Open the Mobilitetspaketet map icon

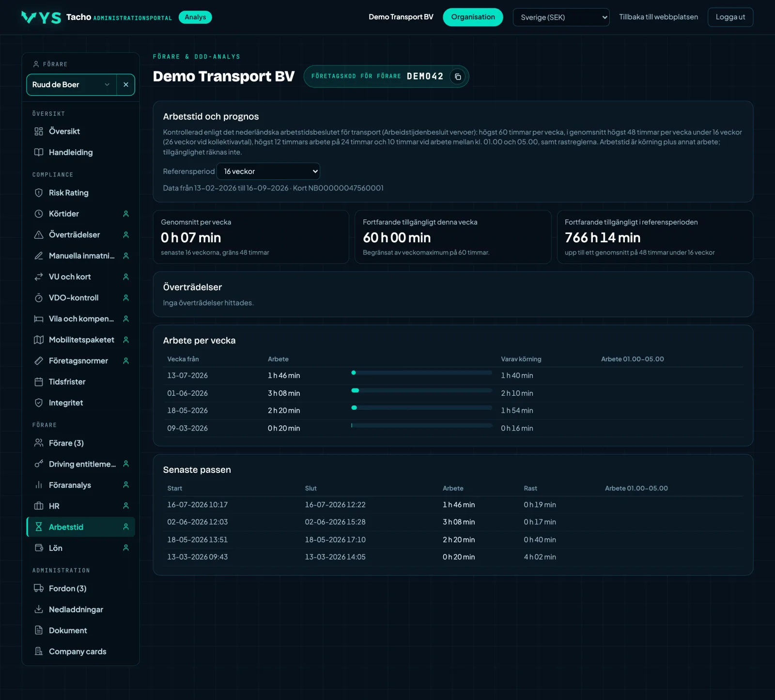click(39, 340)
